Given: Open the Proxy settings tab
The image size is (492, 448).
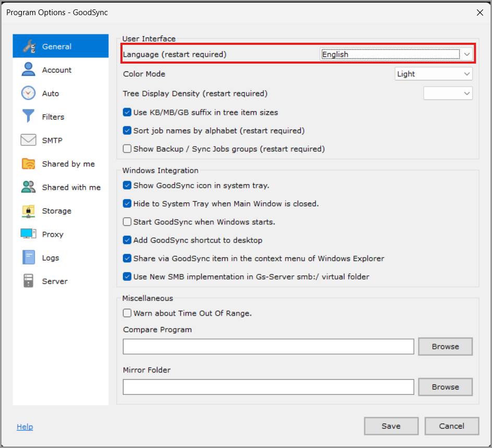Looking at the screenshot, I should pos(60,234).
